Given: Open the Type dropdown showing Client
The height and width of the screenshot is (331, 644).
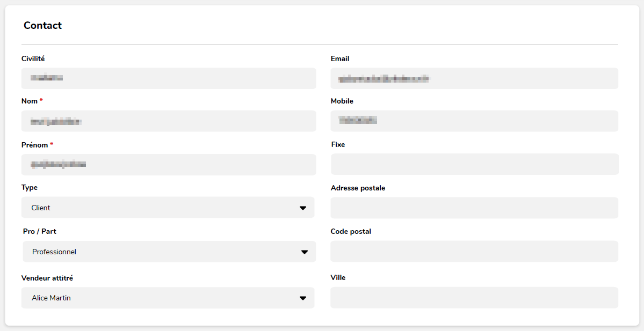Looking at the screenshot, I should coord(161,208).
